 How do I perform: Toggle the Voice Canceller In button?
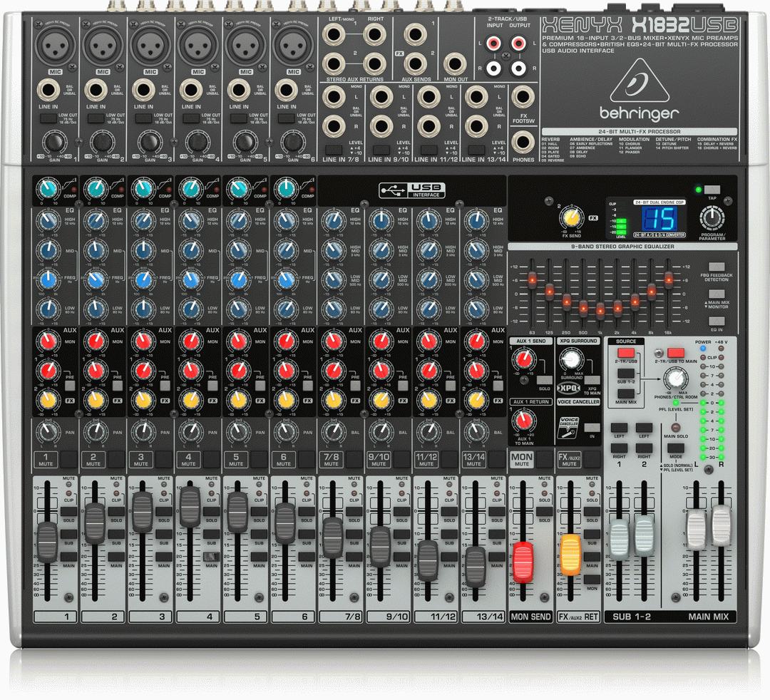592,428
